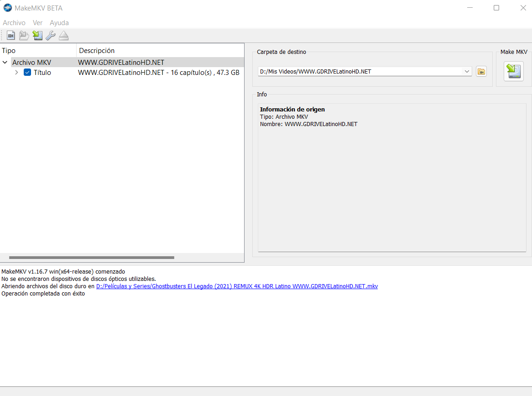The height and width of the screenshot is (396, 532).
Task: Open Preferences via the wrench icon
Action: [51, 35]
